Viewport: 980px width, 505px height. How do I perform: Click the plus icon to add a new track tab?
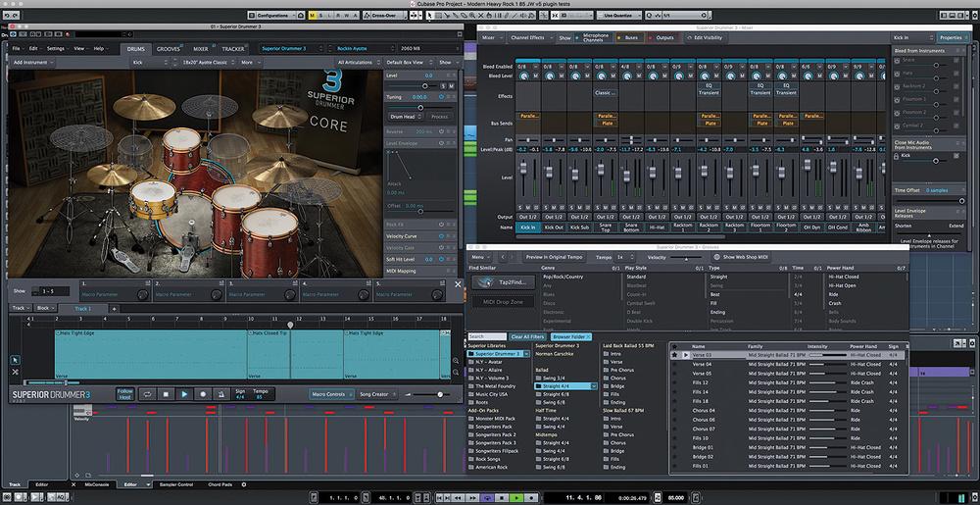(115, 309)
